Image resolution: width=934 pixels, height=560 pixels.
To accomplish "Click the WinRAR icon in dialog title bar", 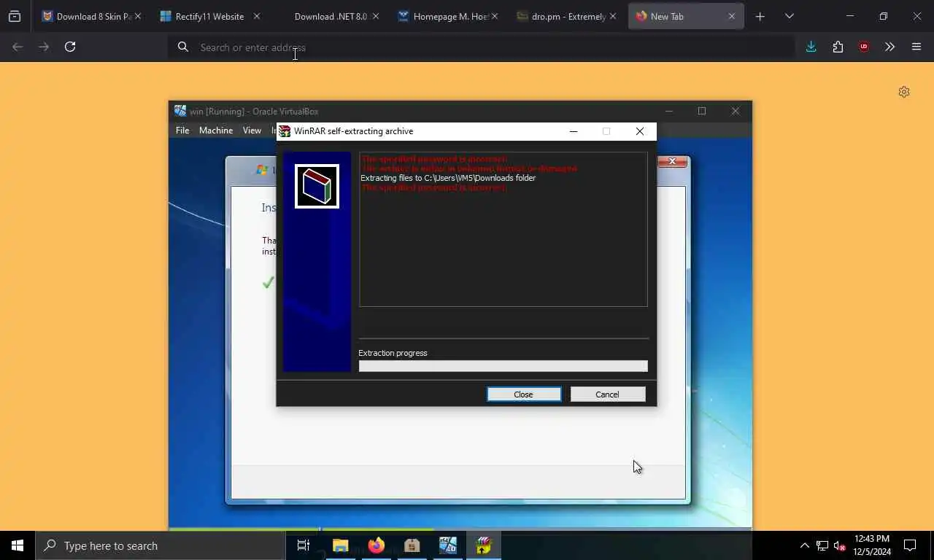I will (285, 131).
